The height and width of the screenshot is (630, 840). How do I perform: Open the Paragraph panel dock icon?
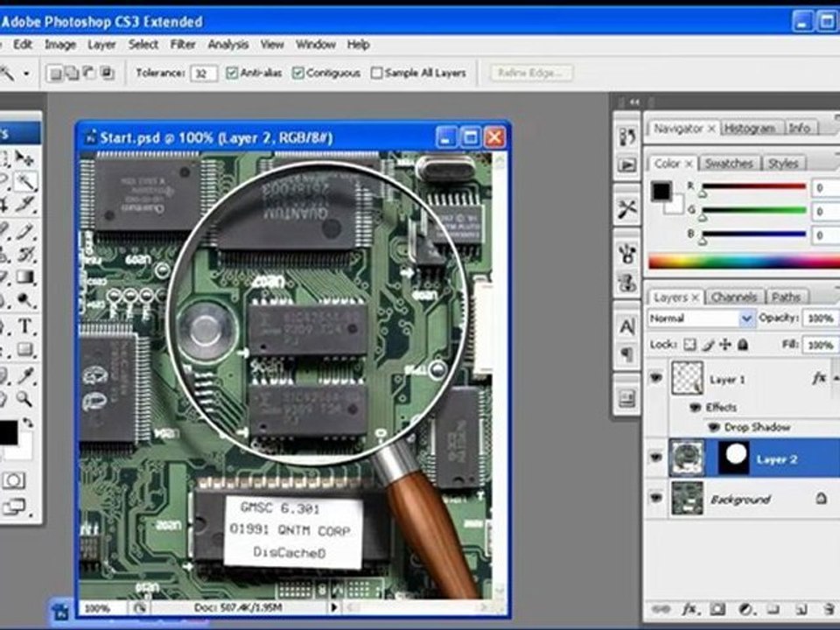(626, 353)
